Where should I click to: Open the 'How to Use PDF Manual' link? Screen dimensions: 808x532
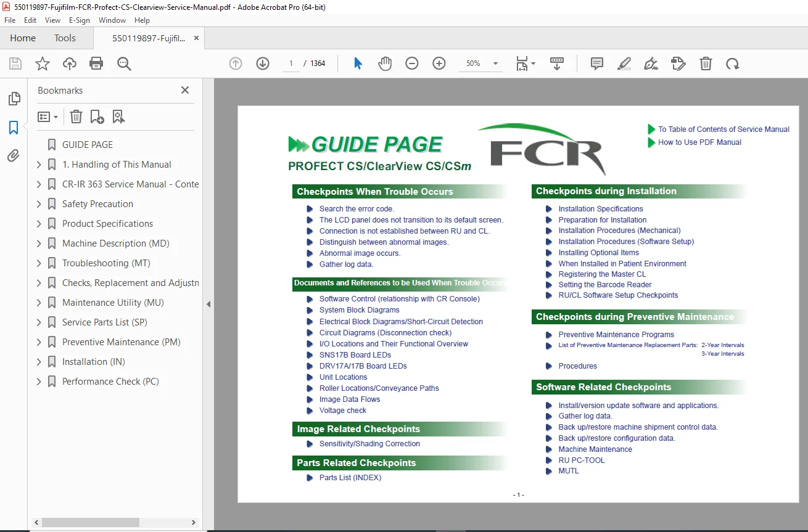(x=699, y=142)
